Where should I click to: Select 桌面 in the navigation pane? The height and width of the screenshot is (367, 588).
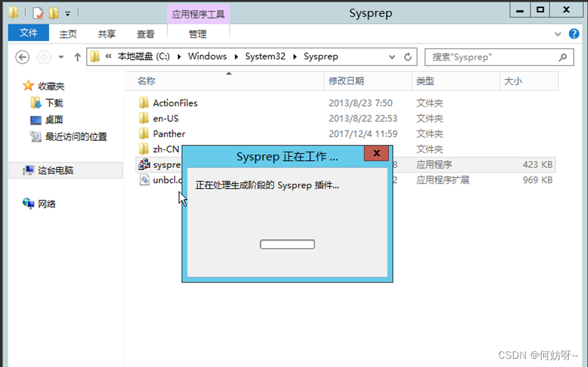click(x=54, y=120)
